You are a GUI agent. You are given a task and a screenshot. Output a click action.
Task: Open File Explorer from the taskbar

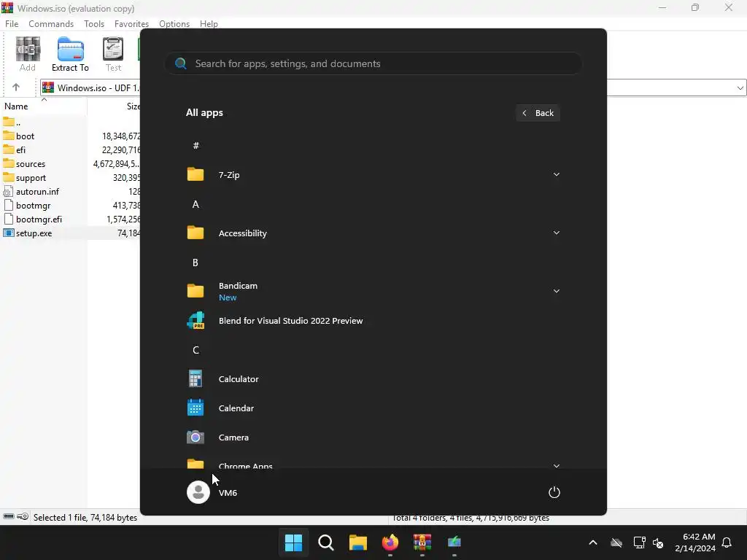(x=357, y=542)
